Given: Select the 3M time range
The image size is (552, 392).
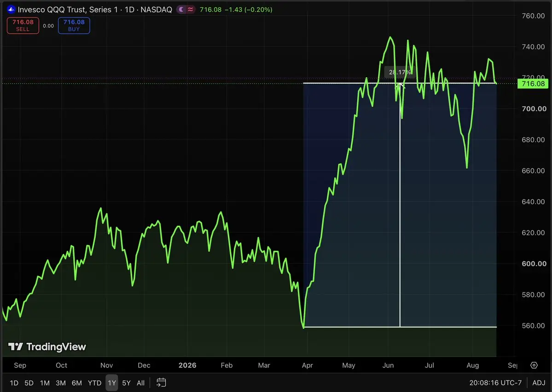Looking at the screenshot, I should click(x=61, y=383).
